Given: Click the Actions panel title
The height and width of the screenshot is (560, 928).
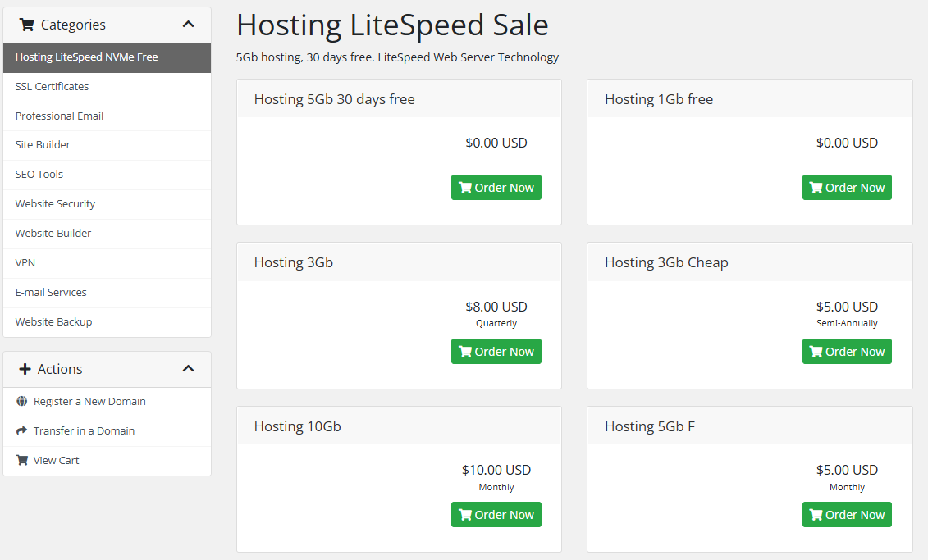Looking at the screenshot, I should [x=60, y=369].
